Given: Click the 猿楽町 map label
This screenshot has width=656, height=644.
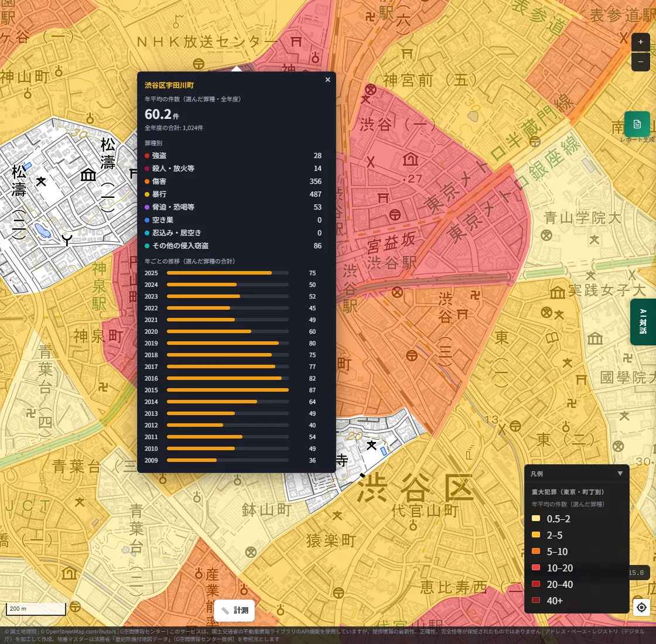Looking at the screenshot, I should [331, 541].
